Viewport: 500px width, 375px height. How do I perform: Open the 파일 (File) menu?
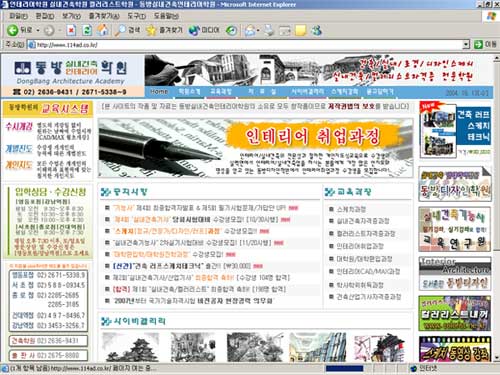18,16
